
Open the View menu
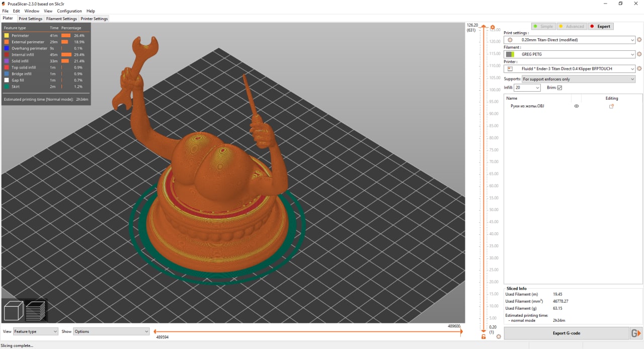click(x=48, y=11)
